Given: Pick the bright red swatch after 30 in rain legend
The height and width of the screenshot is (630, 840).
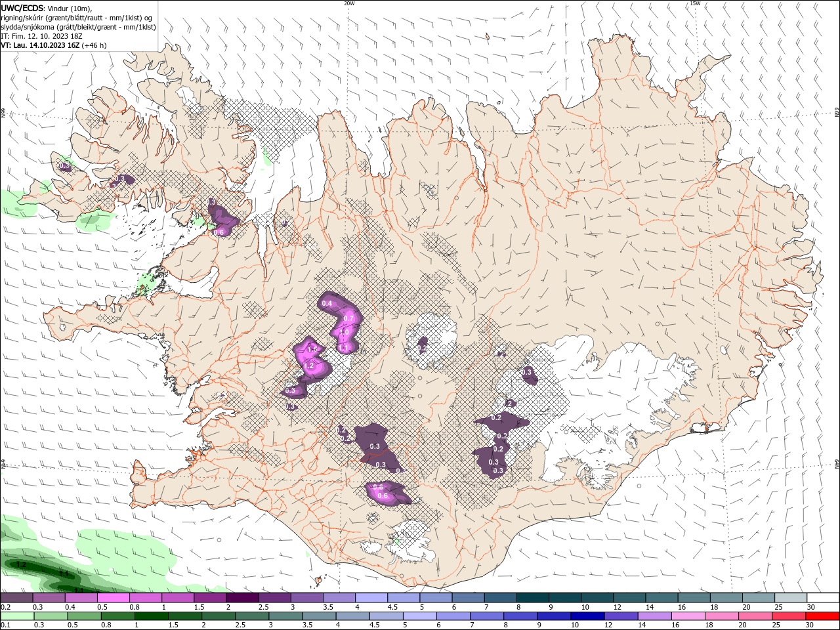Looking at the screenshot, I should pyautogui.click(x=822, y=616).
